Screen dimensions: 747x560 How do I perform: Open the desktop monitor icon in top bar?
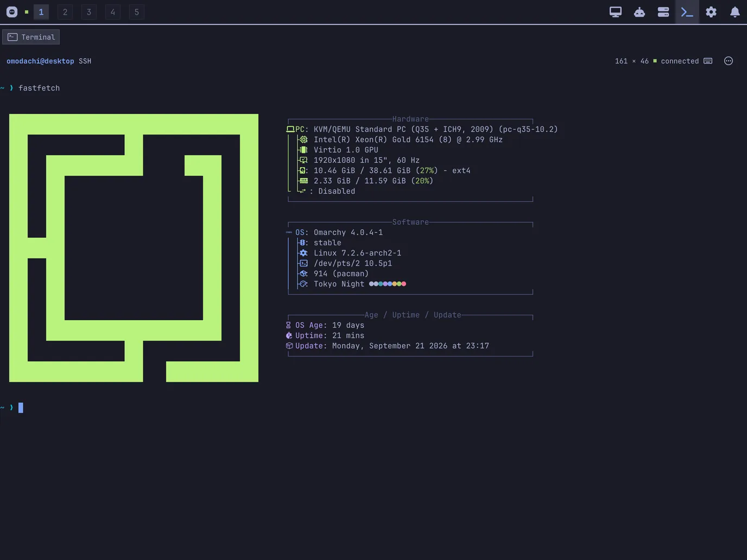[615, 12]
